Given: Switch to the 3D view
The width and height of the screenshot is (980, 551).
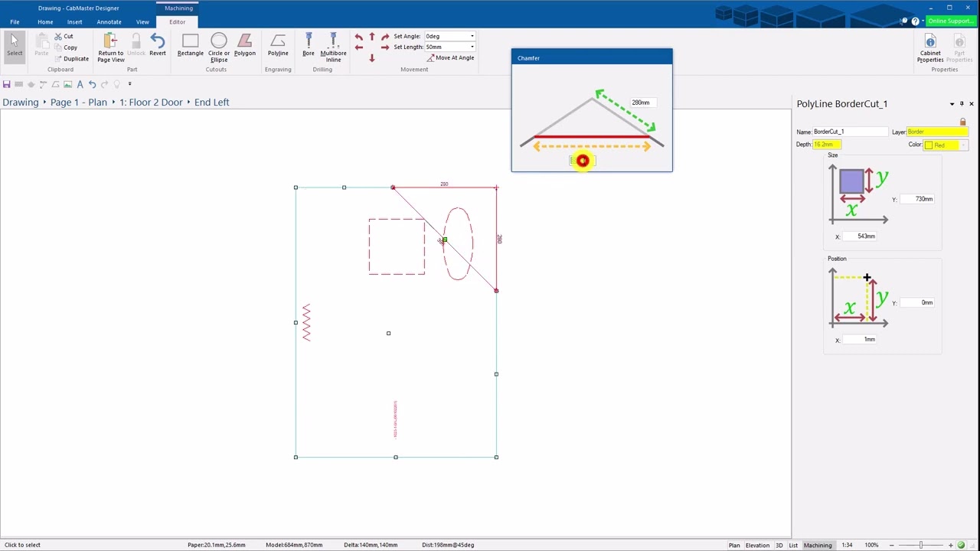Looking at the screenshot, I should [x=779, y=545].
